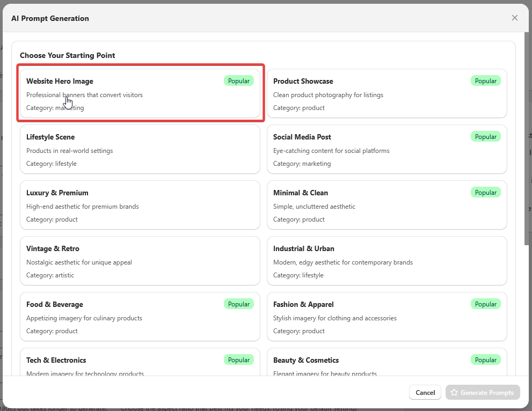The image size is (532, 411).
Task: Choose the Luxury & Premium option
Action: [140, 205]
